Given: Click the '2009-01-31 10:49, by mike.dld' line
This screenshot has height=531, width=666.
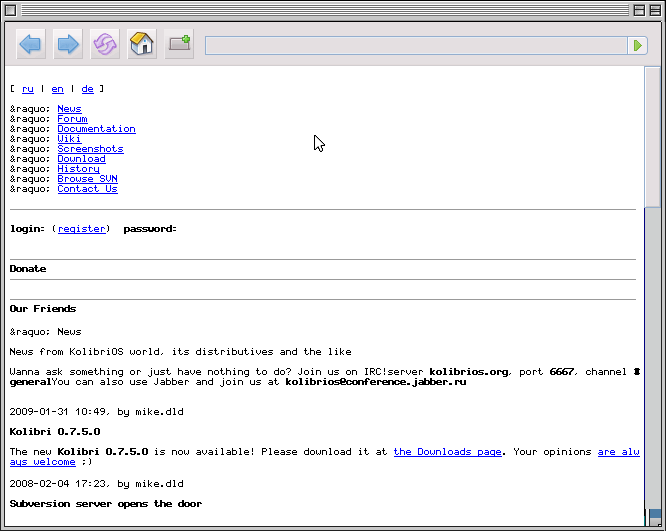Looking at the screenshot, I should pos(96,412).
